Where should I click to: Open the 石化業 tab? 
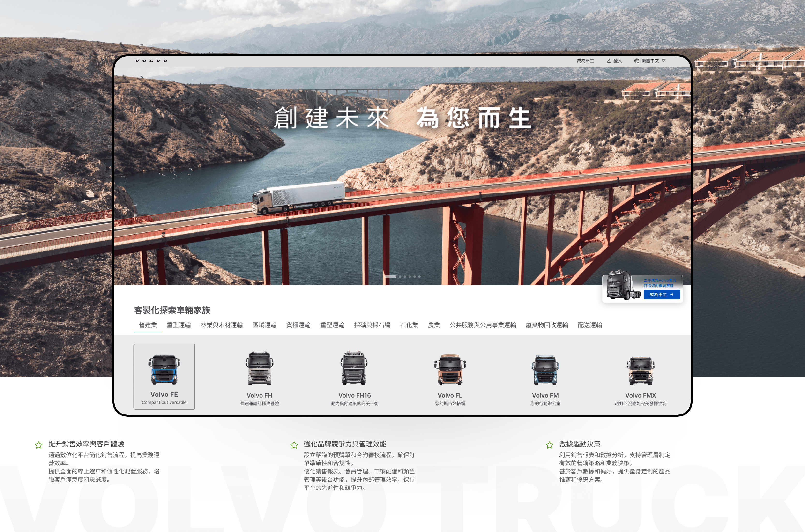(x=409, y=325)
